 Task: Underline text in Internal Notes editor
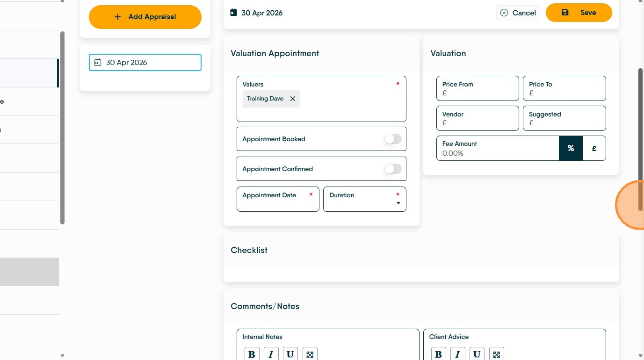[x=290, y=354]
